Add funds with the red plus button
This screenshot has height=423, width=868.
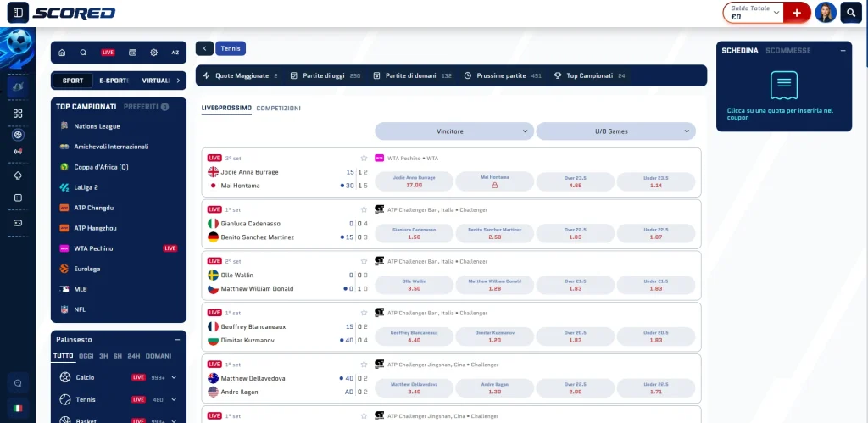pos(797,13)
